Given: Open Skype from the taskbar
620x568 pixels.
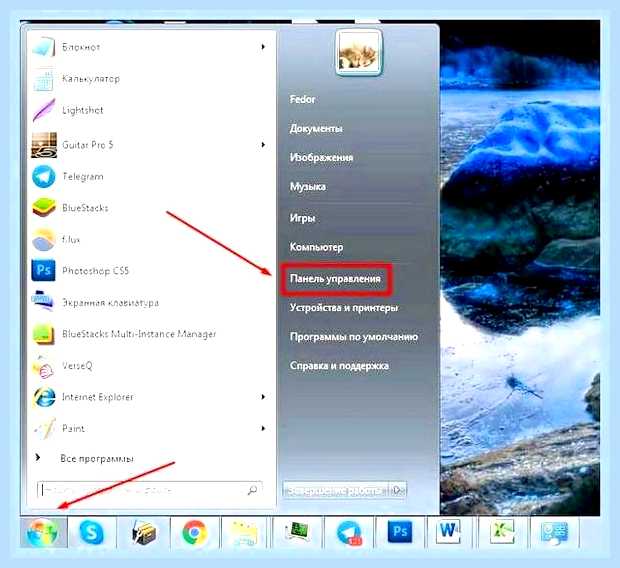Looking at the screenshot, I should click(x=92, y=532).
